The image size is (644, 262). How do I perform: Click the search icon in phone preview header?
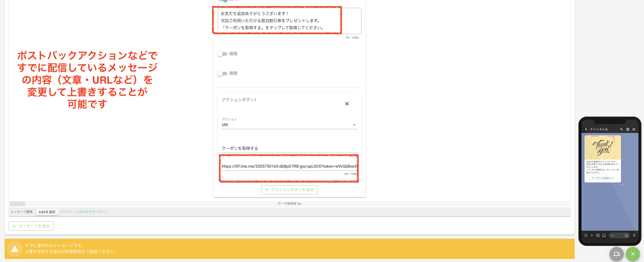click(x=621, y=129)
